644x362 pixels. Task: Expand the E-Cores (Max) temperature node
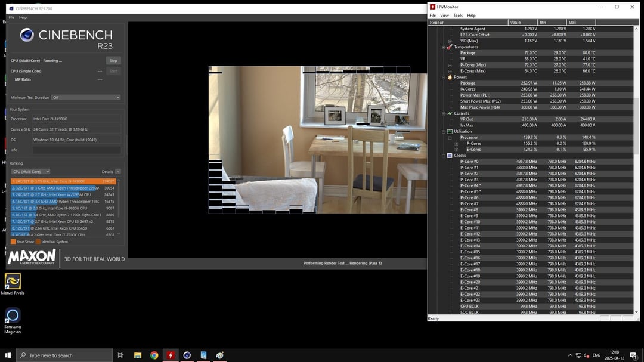(450, 71)
